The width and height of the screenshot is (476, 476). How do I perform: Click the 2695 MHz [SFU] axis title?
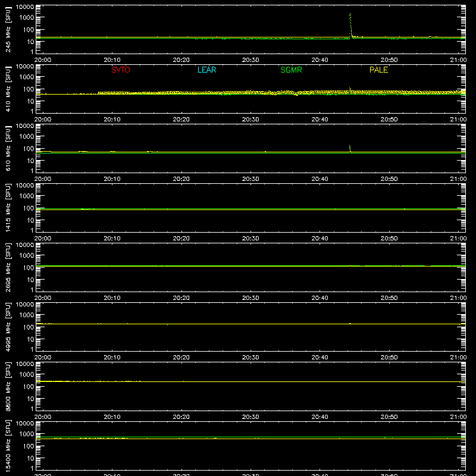[x=8, y=268]
